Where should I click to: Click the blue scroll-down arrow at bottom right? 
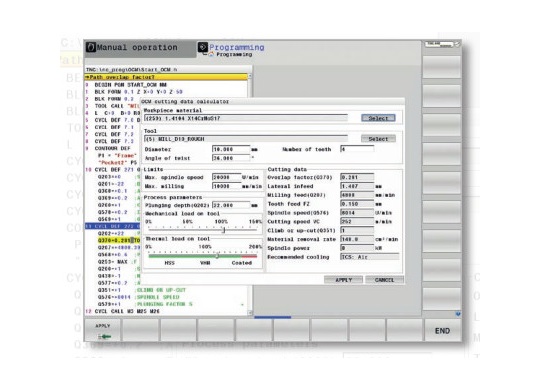[458, 314]
